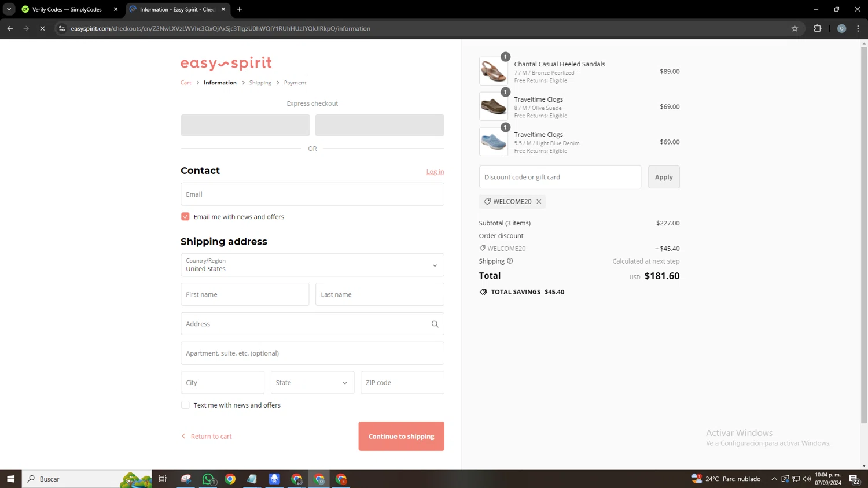
Task: Click Olive Suede Traveltime Clogs thumbnail
Action: click(494, 106)
